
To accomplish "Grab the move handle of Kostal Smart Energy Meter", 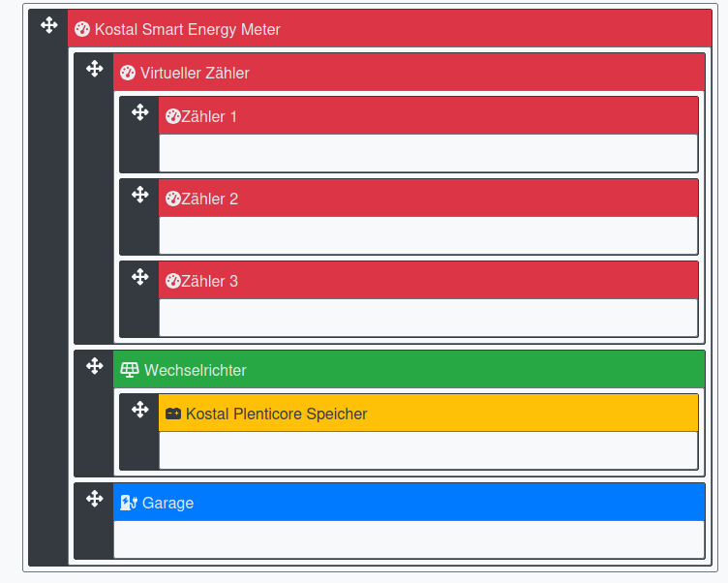I will tap(48, 25).
